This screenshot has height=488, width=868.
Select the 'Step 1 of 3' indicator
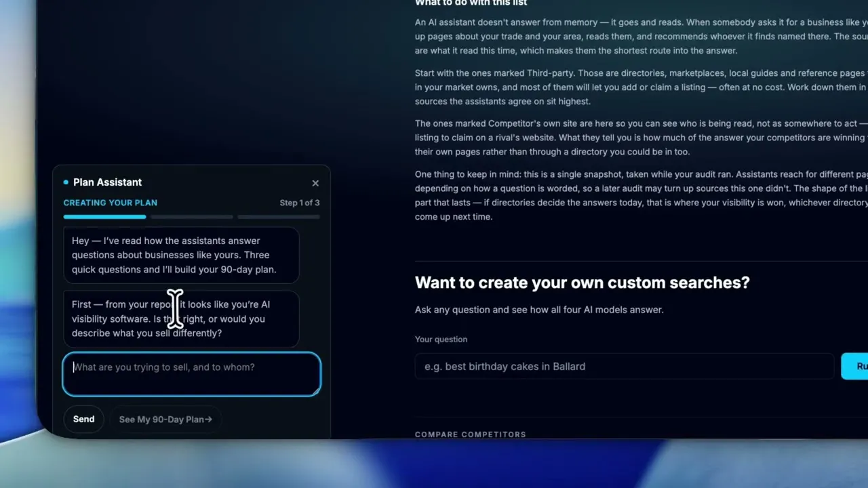click(x=300, y=203)
